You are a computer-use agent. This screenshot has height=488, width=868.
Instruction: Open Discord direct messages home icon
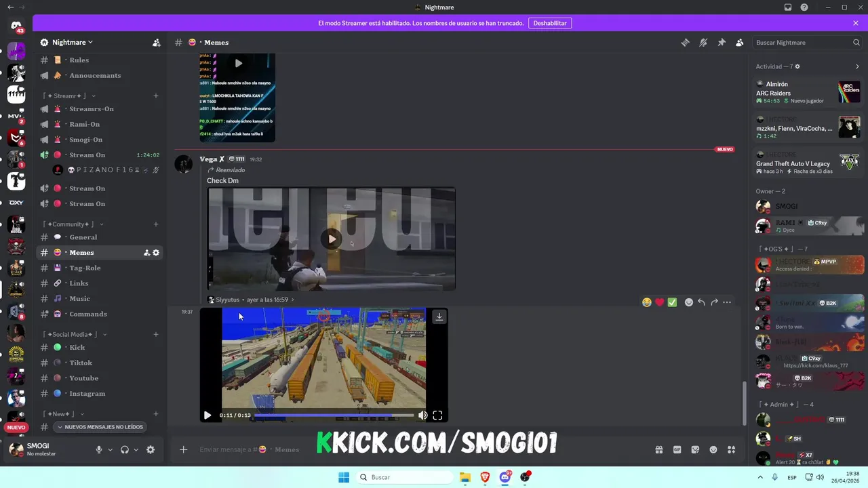pos(16,26)
